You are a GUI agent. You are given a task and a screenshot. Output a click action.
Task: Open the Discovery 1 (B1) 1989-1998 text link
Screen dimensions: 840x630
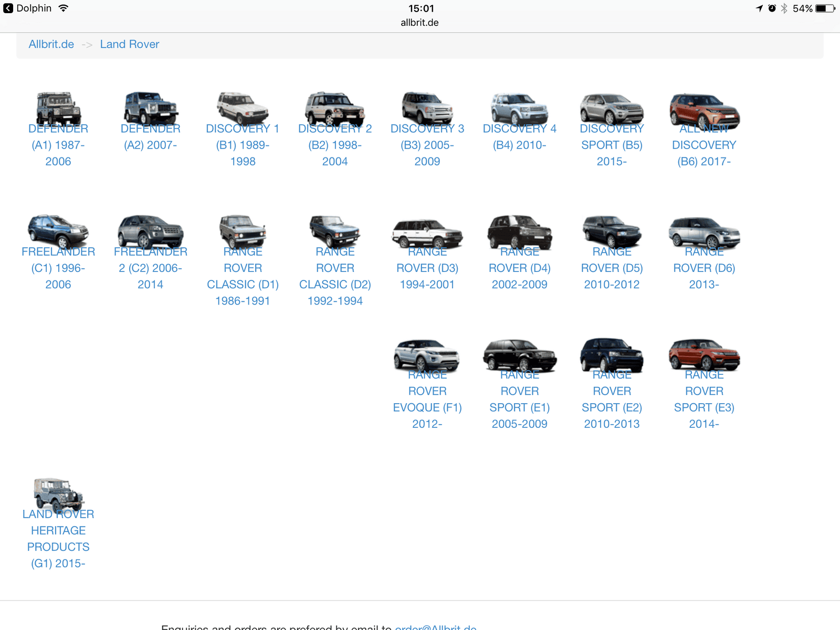[x=243, y=145]
